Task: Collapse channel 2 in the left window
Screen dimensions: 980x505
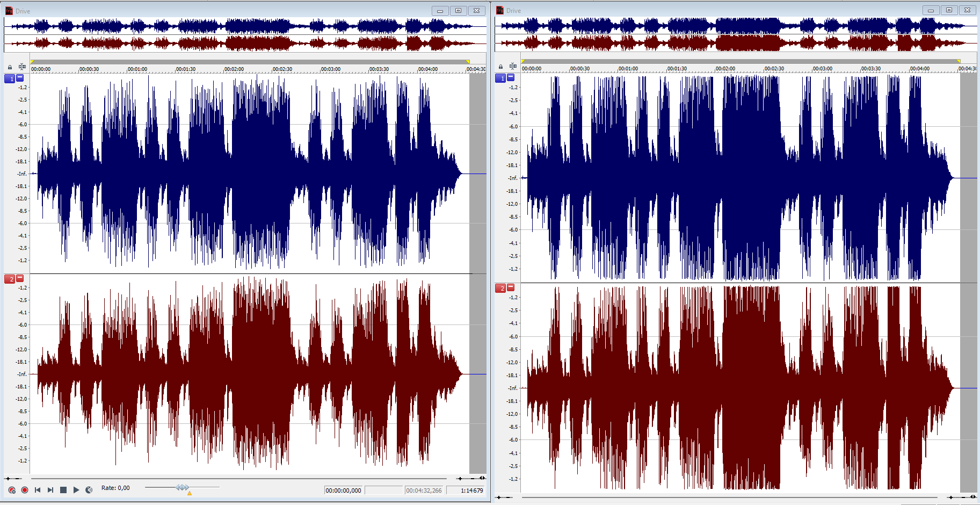Action: [x=20, y=278]
